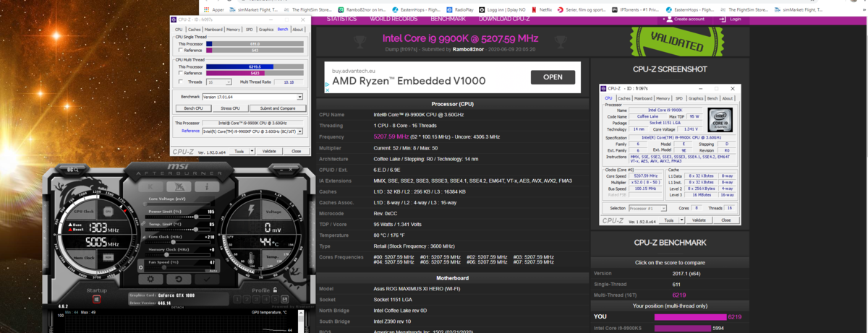Click the Voltage gauge button in Afterburner
The height and width of the screenshot is (333, 868).
click(275, 212)
